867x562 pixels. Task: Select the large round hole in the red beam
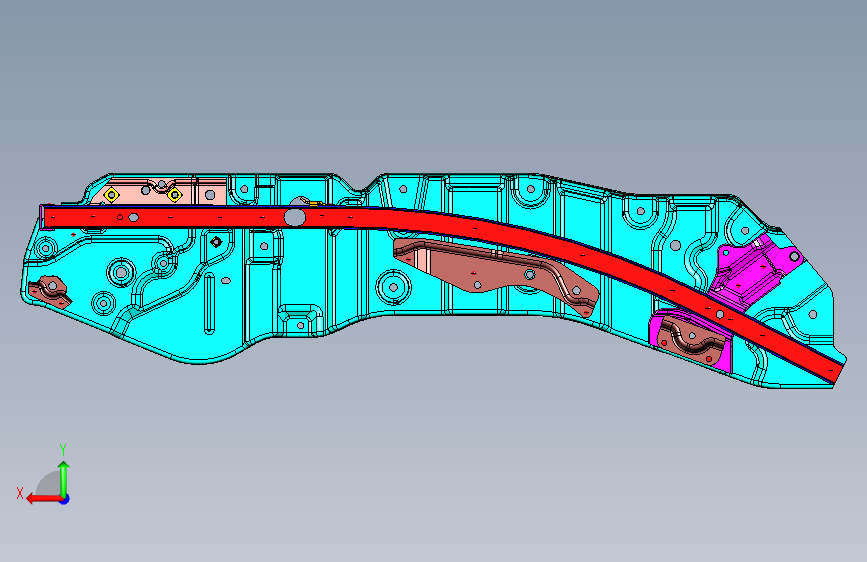point(295,217)
